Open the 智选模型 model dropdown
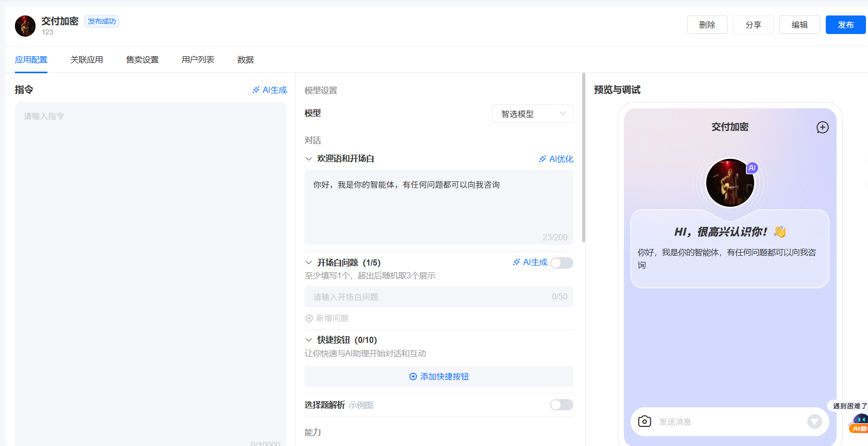 (x=532, y=114)
